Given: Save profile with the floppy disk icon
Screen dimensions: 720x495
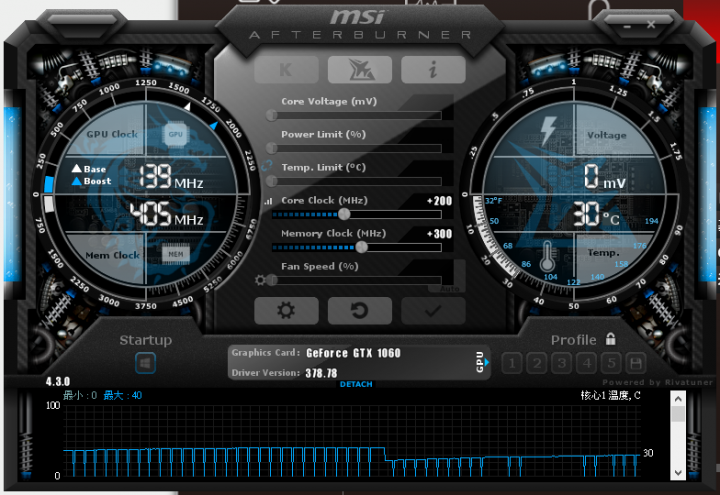Looking at the screenshot, I should point(636,363).
